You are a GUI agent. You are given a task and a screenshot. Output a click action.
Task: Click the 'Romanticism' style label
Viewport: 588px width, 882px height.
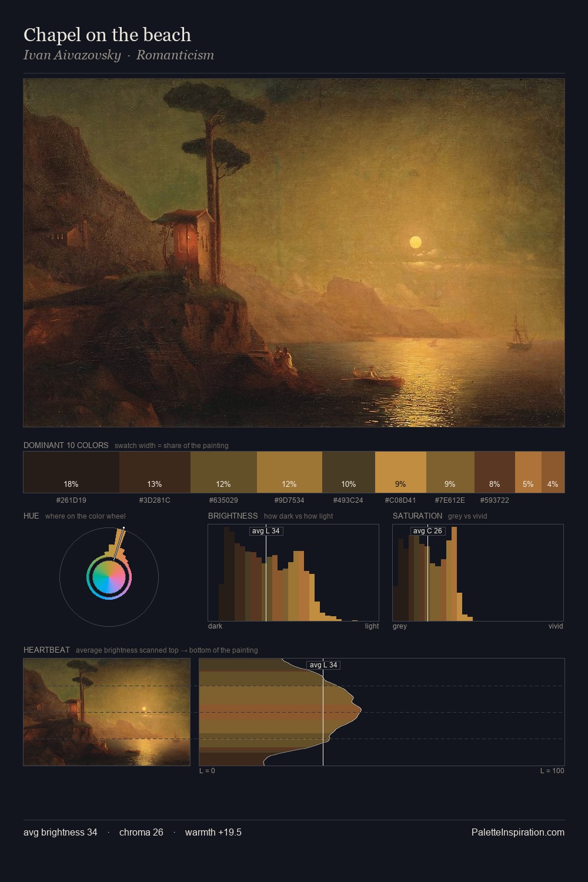(x=175, y=55)
